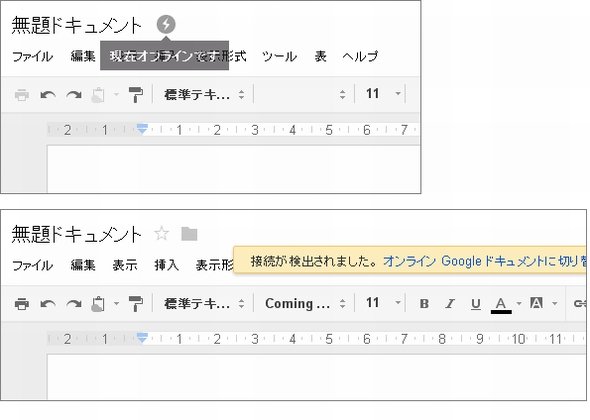The image size is (590, 420).
Task: Click the redo arrow in the lower screenshot
Action: tap(74, 304)
